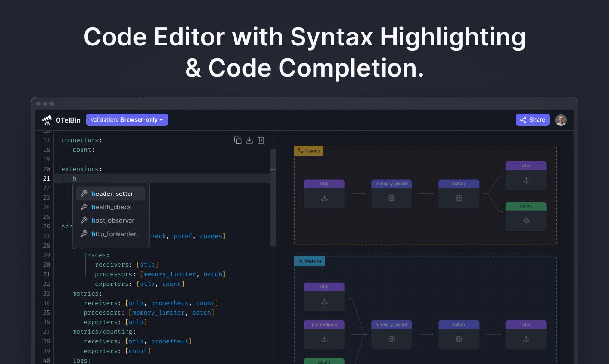Image resolution: width=609 pixels, height=364 pixels.
Task: Click the 'connectors:' line in editor
Action: click(82, 140)
